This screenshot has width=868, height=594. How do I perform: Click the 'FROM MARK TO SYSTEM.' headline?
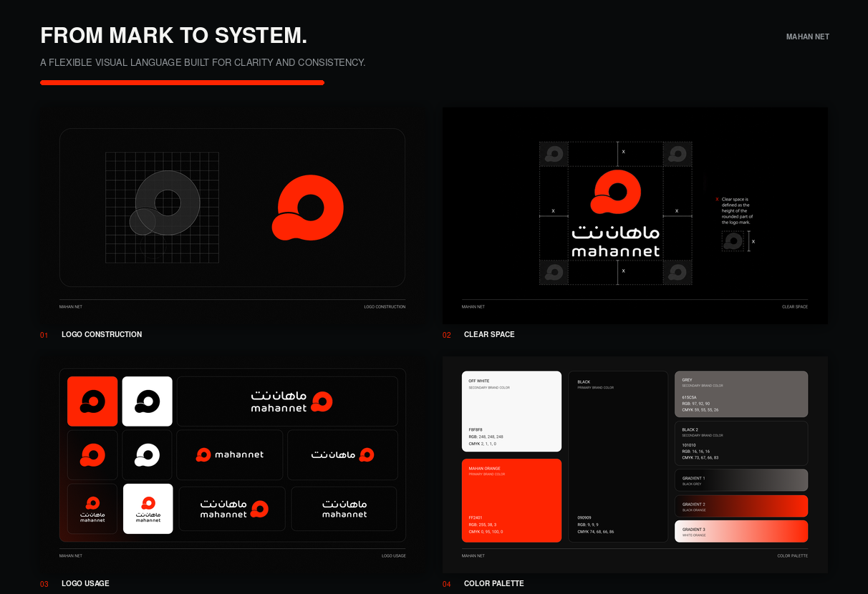coord(174,36)
